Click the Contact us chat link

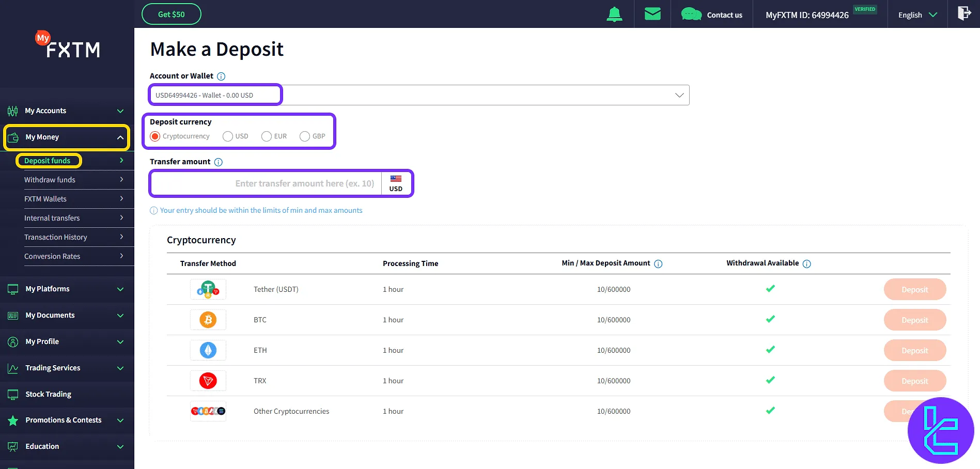[712, 15]
